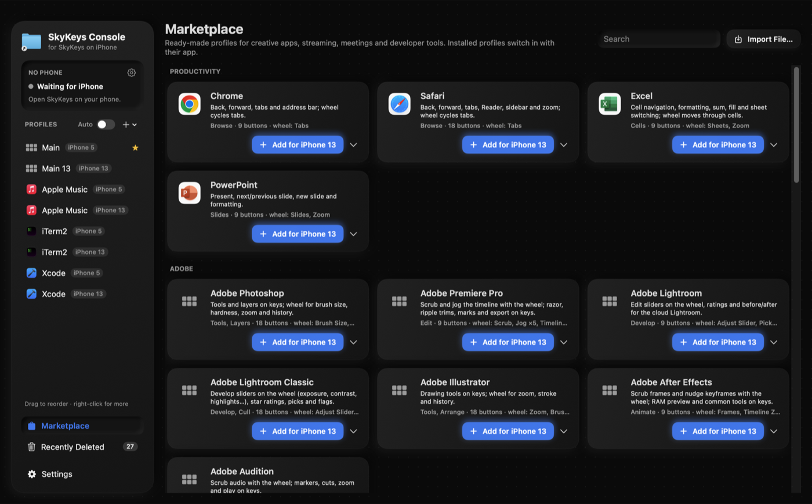Click the 27 badge on Recently Deleted

pyautogui.click(x=130, y=447)
